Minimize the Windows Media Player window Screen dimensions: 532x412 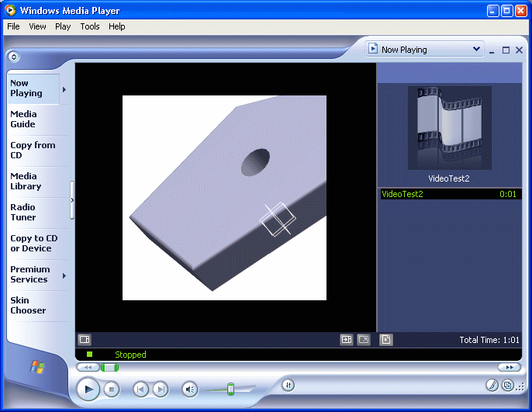493,11
